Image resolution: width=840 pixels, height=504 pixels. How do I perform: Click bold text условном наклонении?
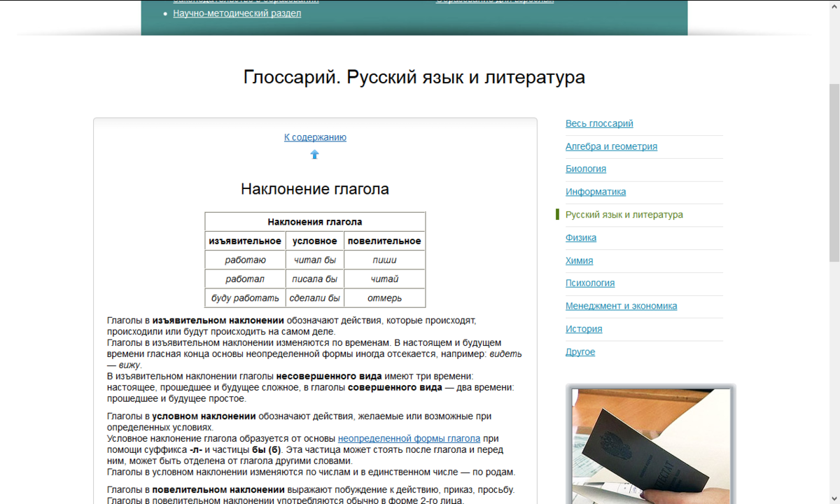coord(204,416)
